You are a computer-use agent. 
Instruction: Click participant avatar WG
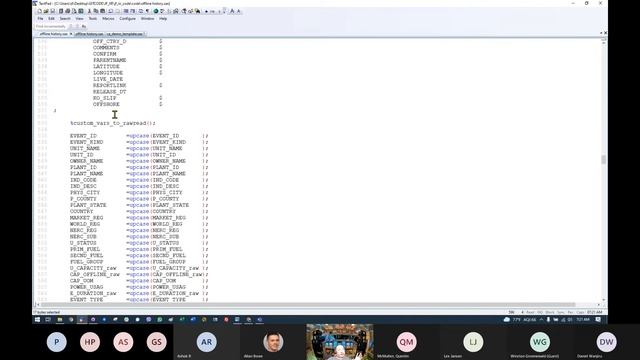tap(540, 342)
